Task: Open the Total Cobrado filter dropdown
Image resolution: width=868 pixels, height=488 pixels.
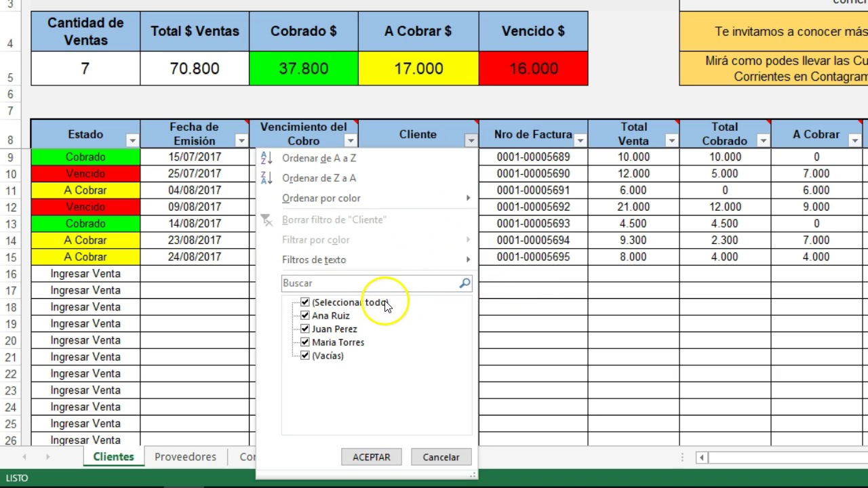Action: coord(763,141)
